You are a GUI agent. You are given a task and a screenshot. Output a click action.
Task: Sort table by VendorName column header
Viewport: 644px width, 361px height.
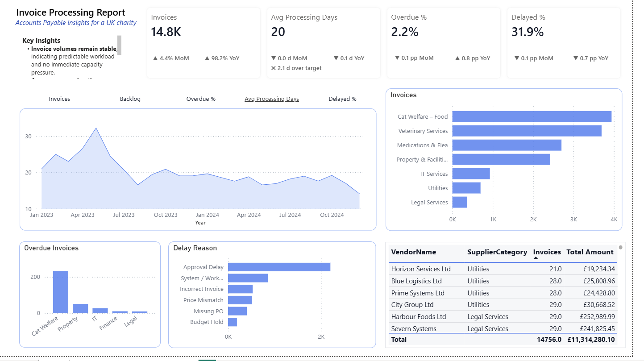point(413,252)
